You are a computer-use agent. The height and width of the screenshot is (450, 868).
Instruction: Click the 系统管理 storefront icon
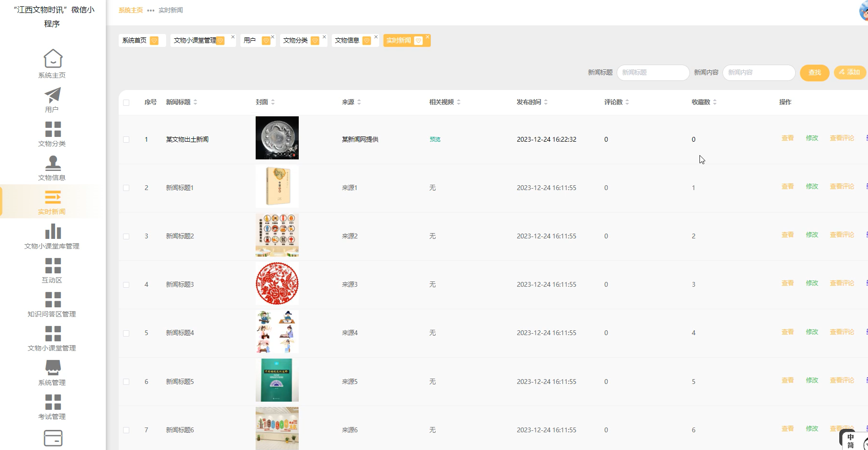tap(52, 367)
